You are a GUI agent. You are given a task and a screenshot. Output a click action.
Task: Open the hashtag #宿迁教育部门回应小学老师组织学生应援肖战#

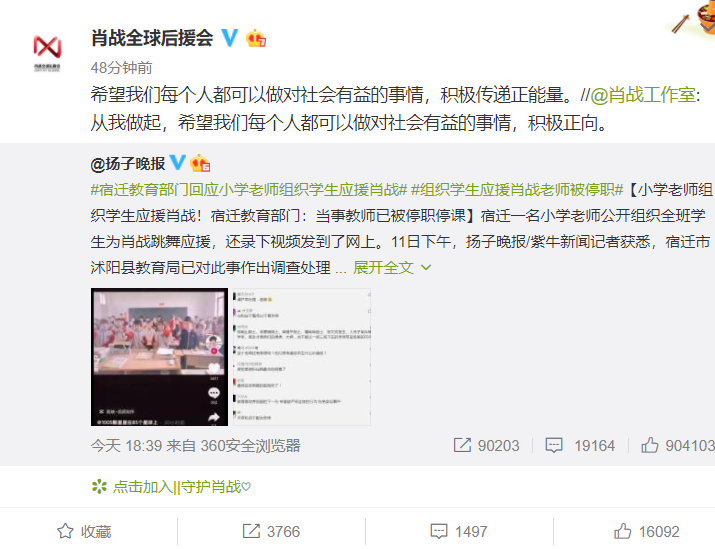pos(249,190)
